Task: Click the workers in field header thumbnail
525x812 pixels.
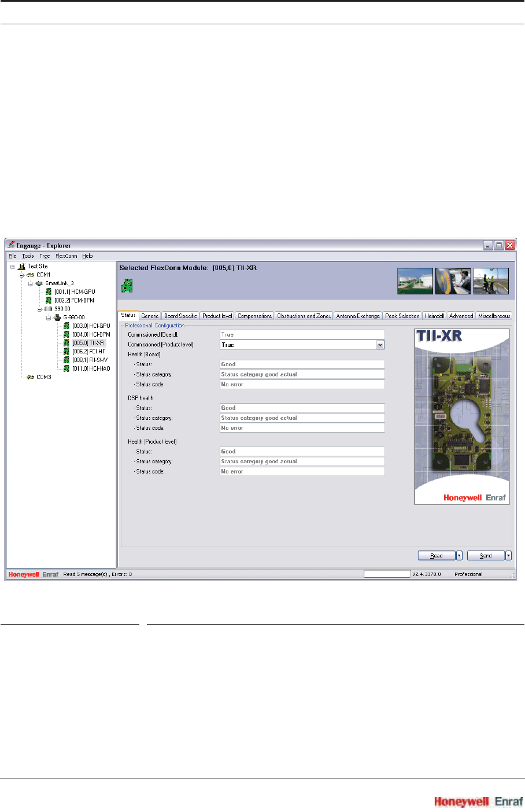Action: tap(491, 281)
